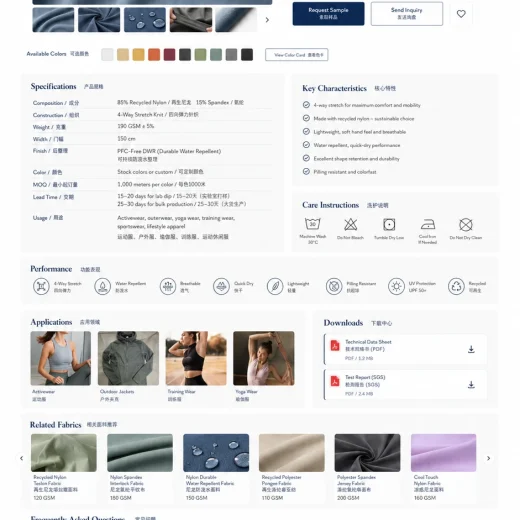Image resolution: width=520 pixels, height=520 pixels.
Task: Advance Related Fabrics carousel to the right
Action: pyautogui.click(x=488, y=458)
